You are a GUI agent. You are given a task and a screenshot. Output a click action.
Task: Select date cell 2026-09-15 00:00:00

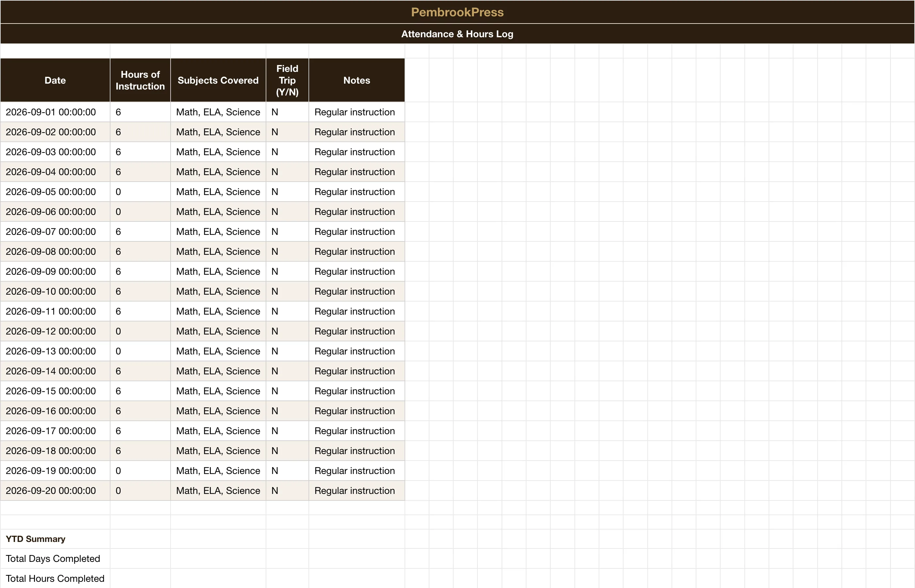point(55,391)
